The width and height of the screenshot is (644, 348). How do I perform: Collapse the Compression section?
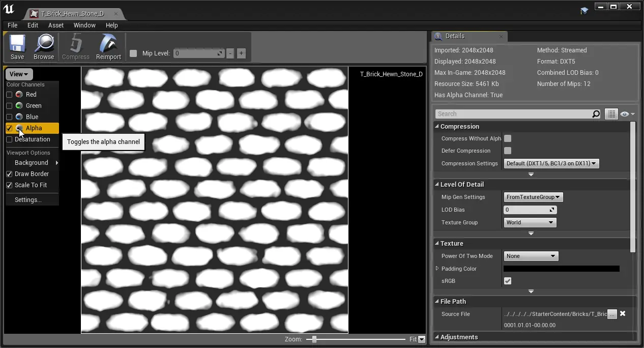tap(437, 127)
